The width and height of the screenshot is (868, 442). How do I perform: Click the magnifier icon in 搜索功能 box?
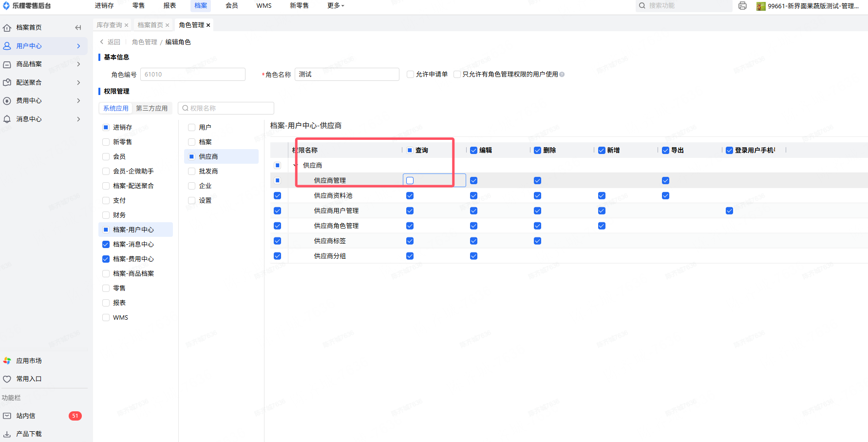point(642,6)
